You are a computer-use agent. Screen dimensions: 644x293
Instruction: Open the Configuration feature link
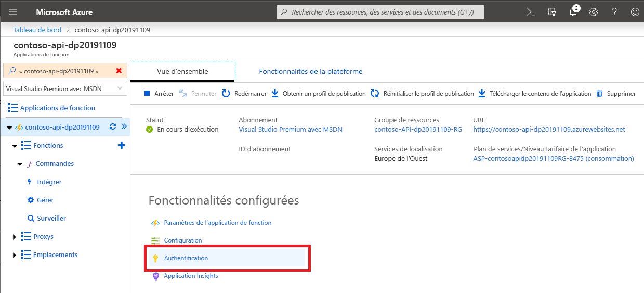tap(183, 240)
